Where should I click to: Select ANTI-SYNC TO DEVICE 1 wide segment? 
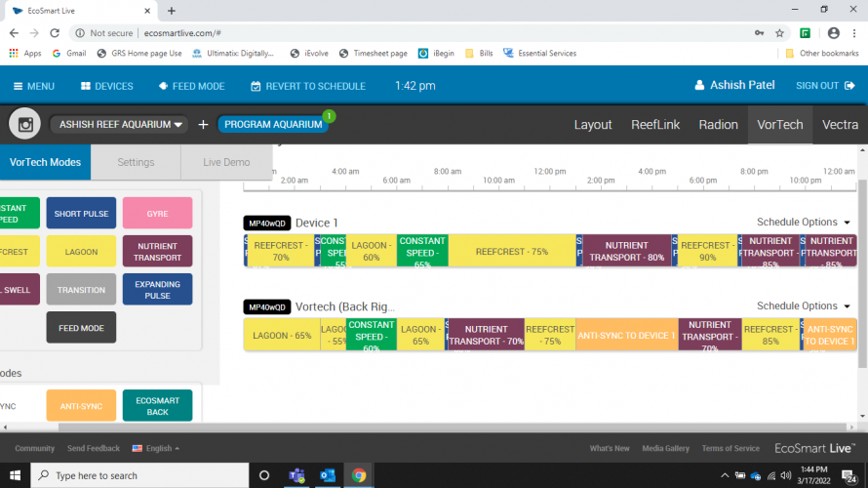(x=627, y=335)
